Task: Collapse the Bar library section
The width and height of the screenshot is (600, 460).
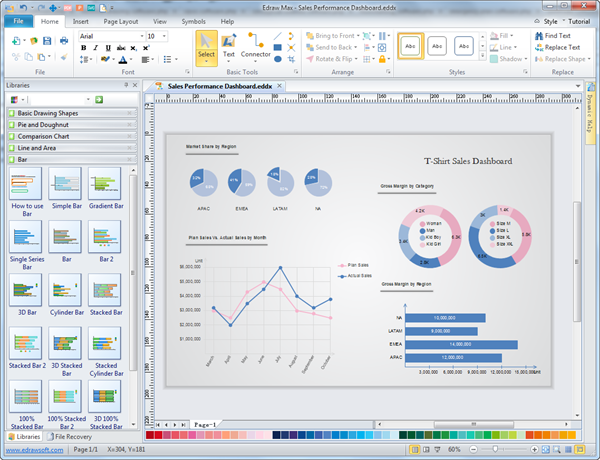Action: click(132, 159)
